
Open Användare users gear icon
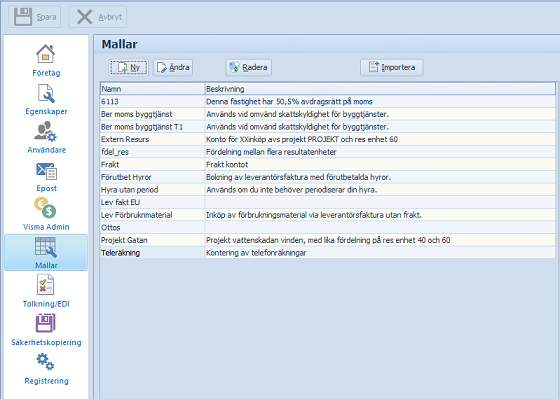[x=45, y=132]
